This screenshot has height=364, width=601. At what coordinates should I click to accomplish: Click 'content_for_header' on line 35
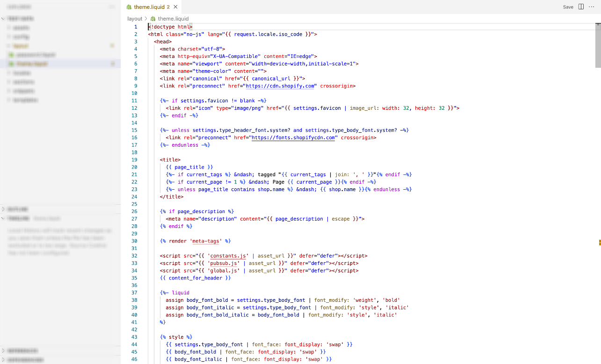[196, 278]
